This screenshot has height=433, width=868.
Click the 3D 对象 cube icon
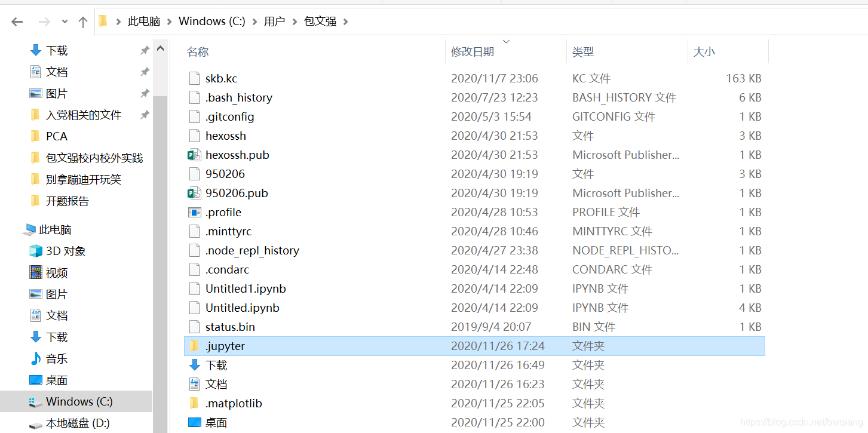36,251
